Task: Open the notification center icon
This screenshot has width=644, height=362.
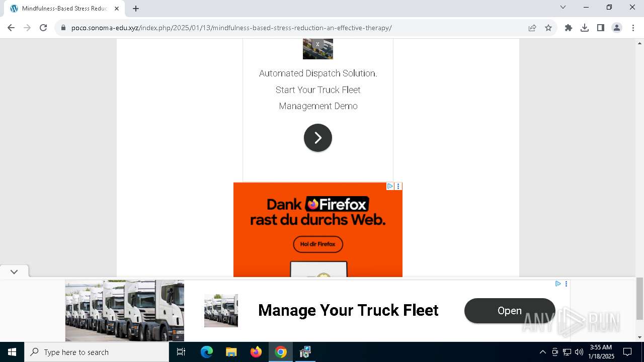Action: click(x=627, y=352)
